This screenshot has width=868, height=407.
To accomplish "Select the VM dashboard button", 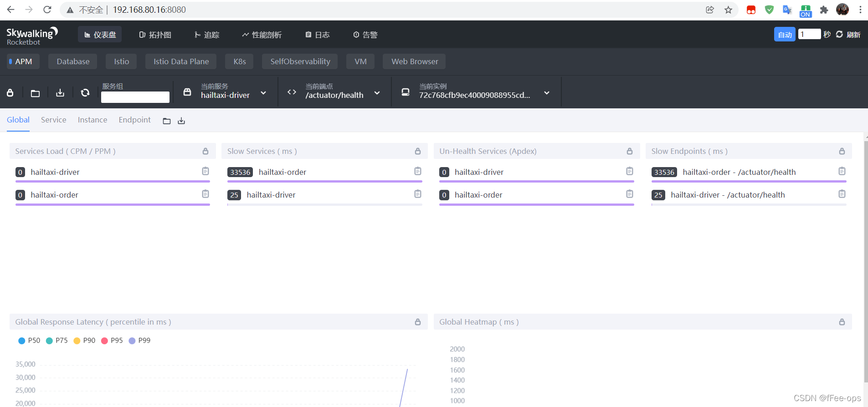I will [x=360, y=61].
